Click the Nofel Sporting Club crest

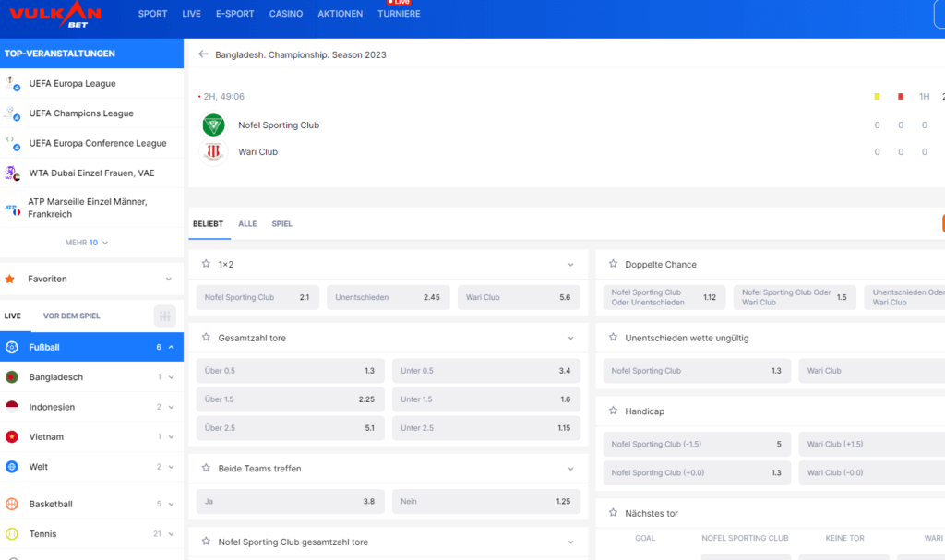[213, 125]
